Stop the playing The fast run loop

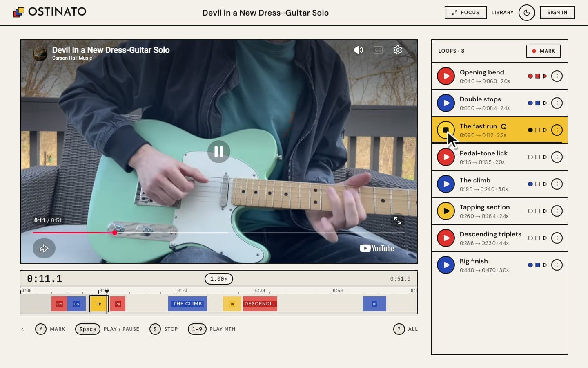point(446,130)
